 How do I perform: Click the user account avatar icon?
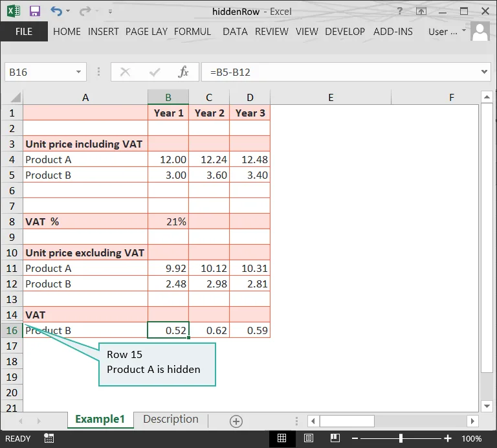(x=480, y=31)
